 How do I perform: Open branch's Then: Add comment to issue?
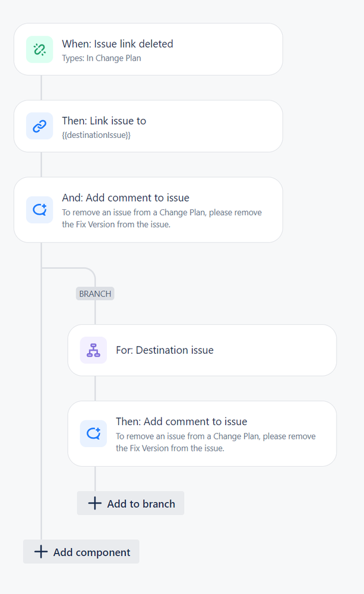[202, 433]
